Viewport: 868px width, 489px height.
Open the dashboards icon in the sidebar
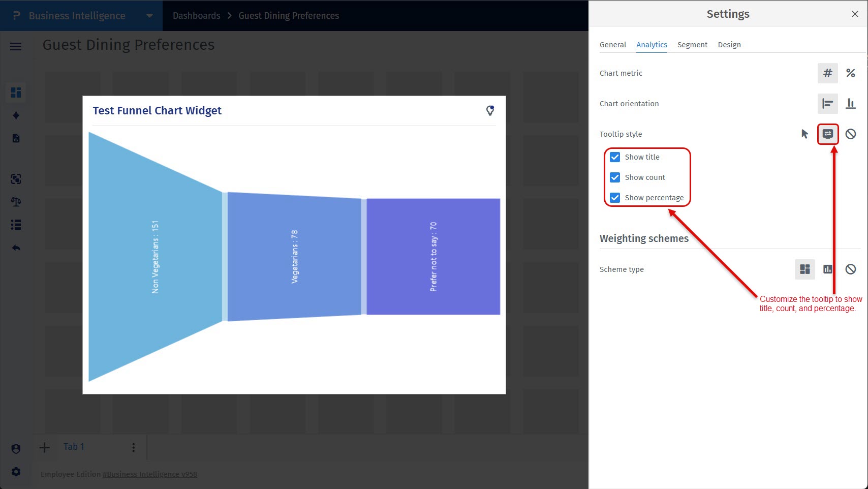[16, 93]
